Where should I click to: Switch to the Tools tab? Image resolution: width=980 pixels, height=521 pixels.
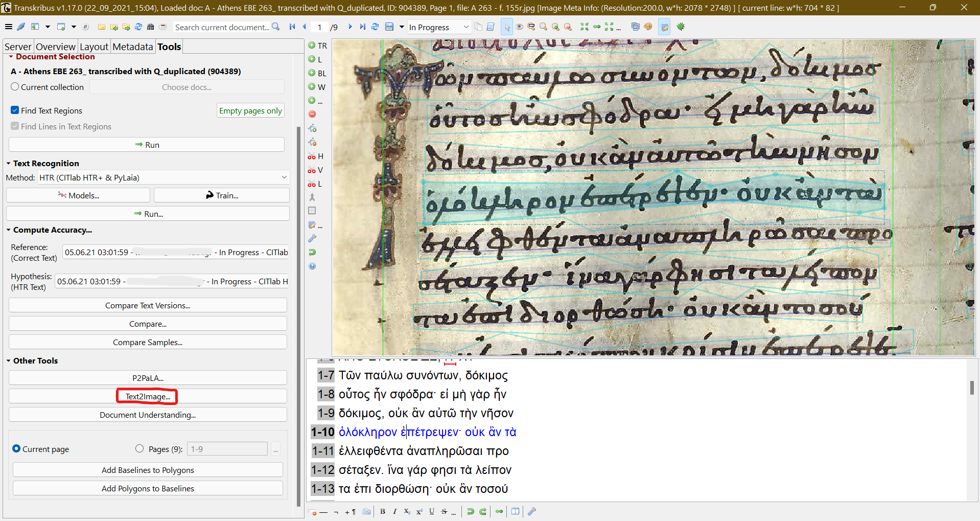click(x=169, y=47)
